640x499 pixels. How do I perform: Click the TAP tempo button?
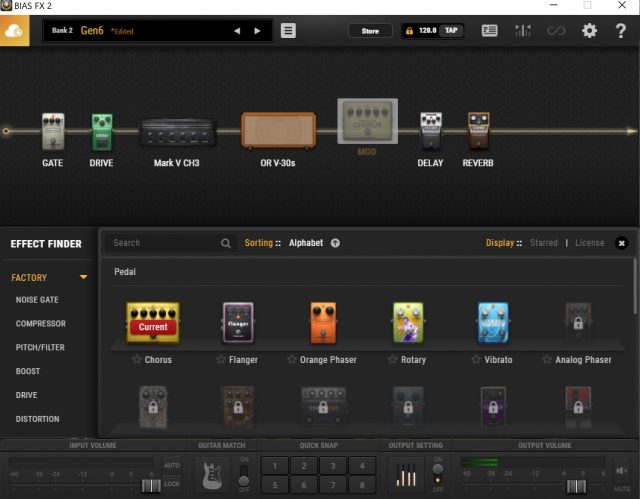coord(451,31)
